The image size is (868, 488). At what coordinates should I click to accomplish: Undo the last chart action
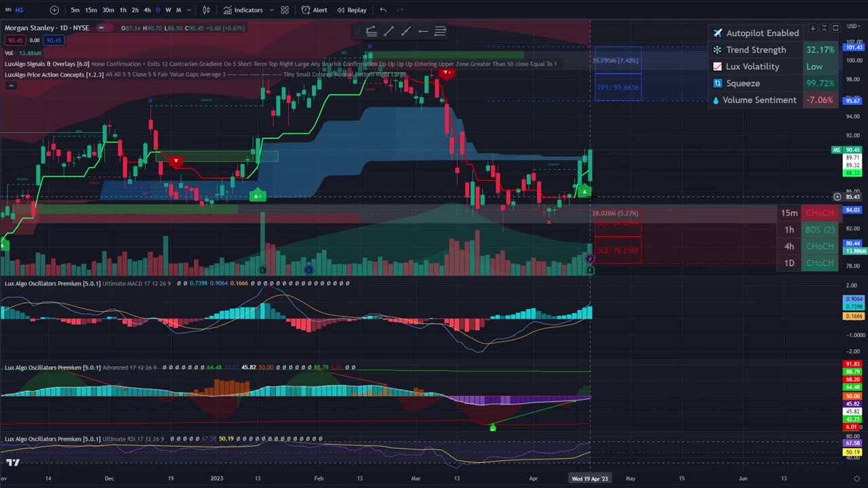click(x=383, y=10)
